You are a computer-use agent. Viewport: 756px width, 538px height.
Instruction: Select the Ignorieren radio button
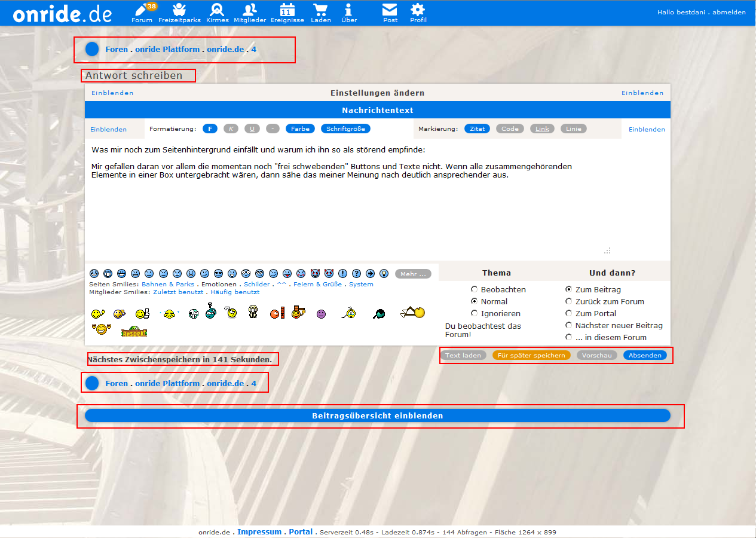pos(475,313)
